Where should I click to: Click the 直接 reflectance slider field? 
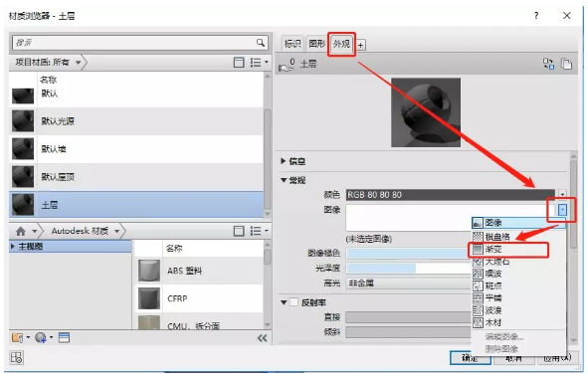coord(408,317)
